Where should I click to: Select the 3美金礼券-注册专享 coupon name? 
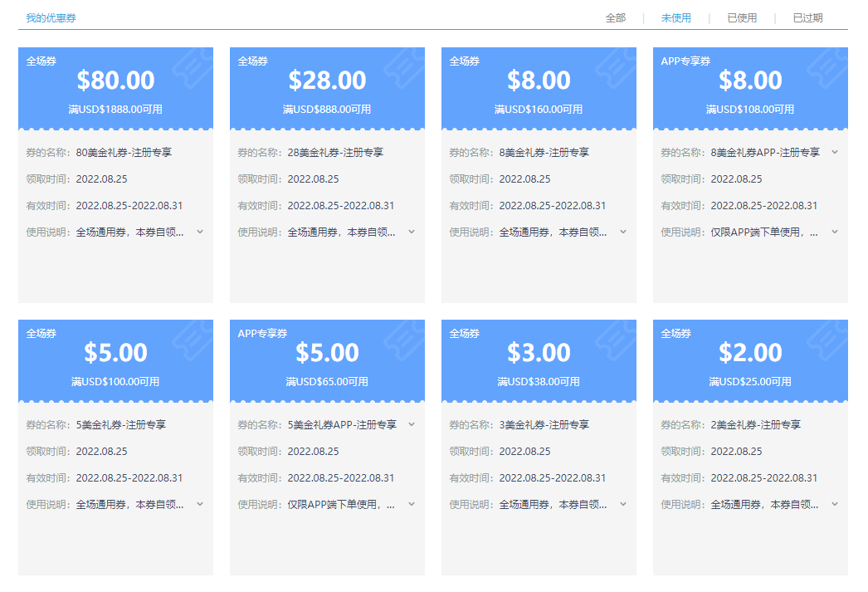coord(544,425)
